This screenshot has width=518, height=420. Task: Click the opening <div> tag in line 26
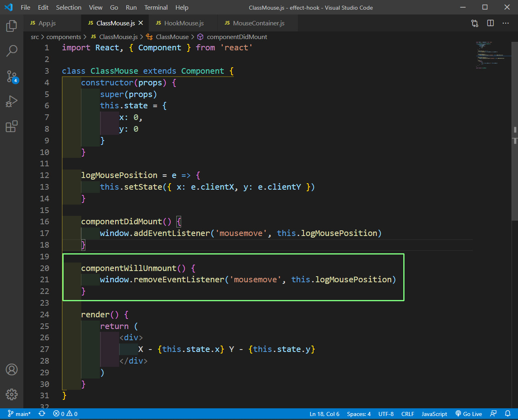(131, 337)
